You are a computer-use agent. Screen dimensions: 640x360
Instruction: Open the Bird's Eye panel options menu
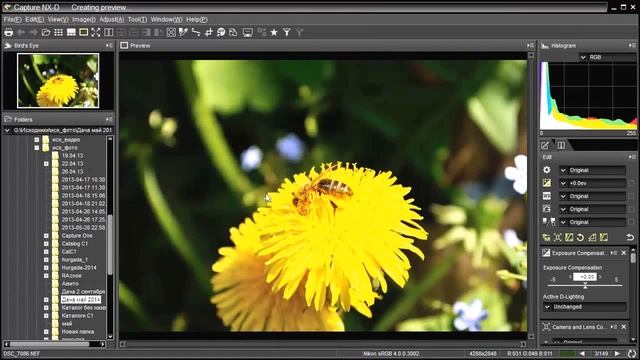(x=109, y=46)
